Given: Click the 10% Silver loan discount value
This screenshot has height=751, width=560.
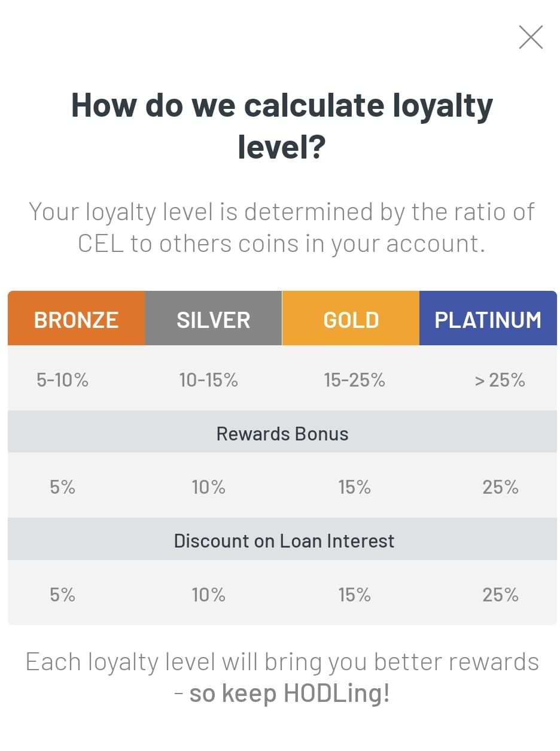Looking at the screenshot, I should 208,594.
